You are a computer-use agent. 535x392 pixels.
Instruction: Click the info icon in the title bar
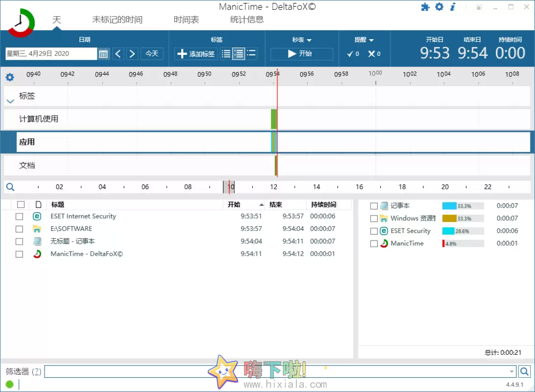(x=452, y=7)
